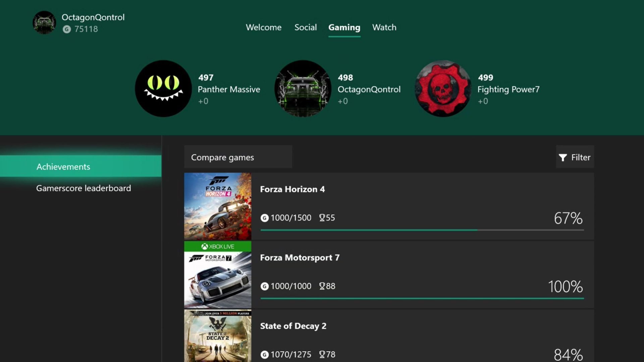The width and height of the screenshot is (644, 362).
Task: Open the Watch tab
Action: (384, 27)
